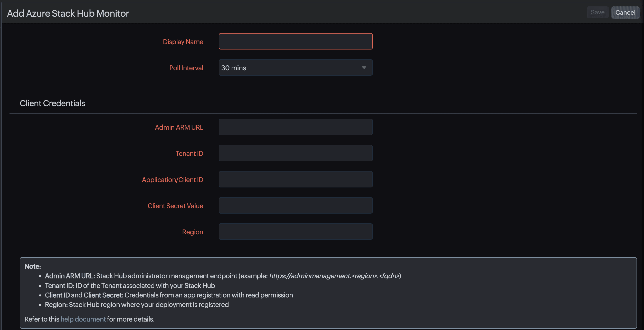Image resolution: width=644 pixels, height=330 pixels.
Task: Click the Display Name label
Action: click(x=183, y=42)
